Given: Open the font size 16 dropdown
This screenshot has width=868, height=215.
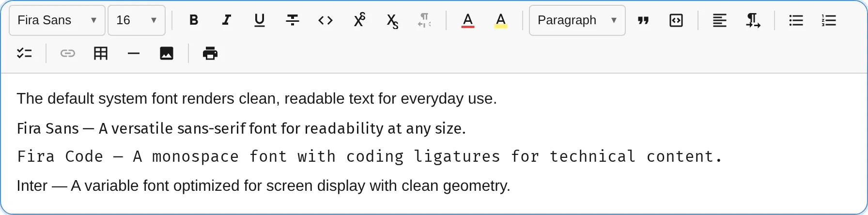Looking at the screenshot, I should pos(137,20).
